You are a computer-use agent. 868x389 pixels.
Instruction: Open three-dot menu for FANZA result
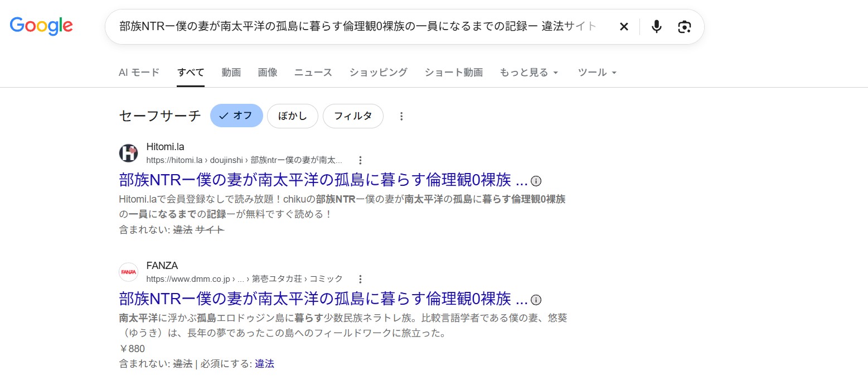pyautogui.click(x=360, y=278)
